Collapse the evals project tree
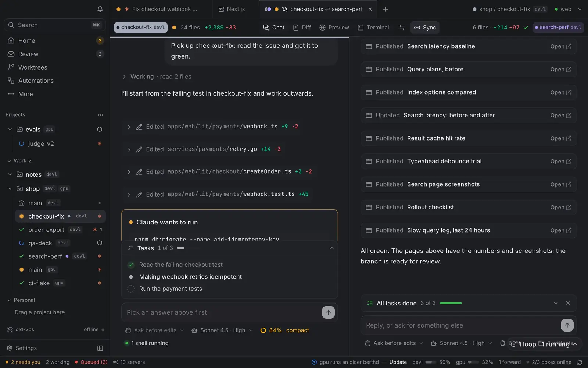This screenshot has height=368, width=588. click(x=10, y=130)
